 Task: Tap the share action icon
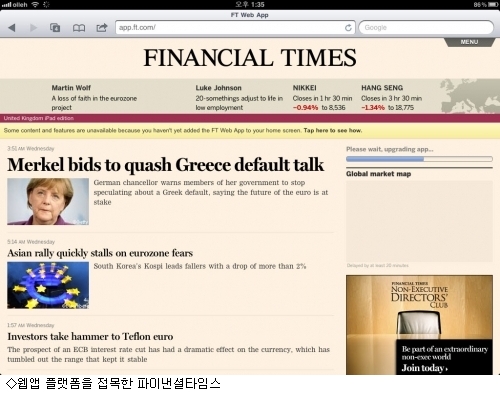[102, 28]
